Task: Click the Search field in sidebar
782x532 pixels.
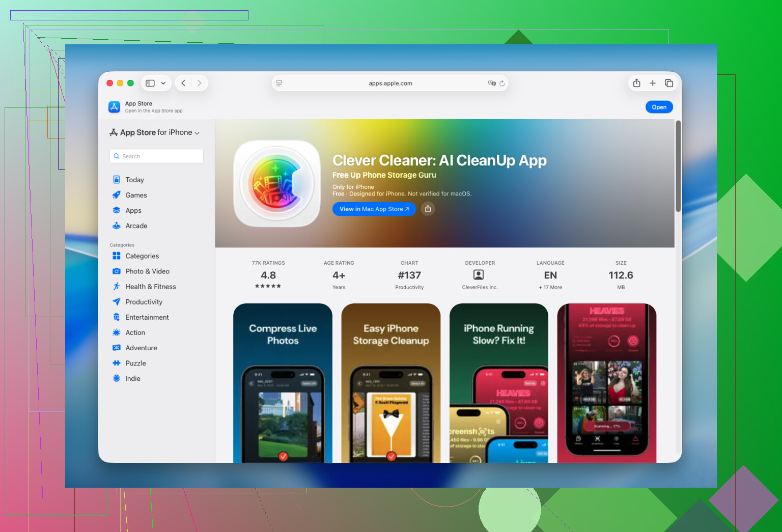Action: tap(156, 156)
